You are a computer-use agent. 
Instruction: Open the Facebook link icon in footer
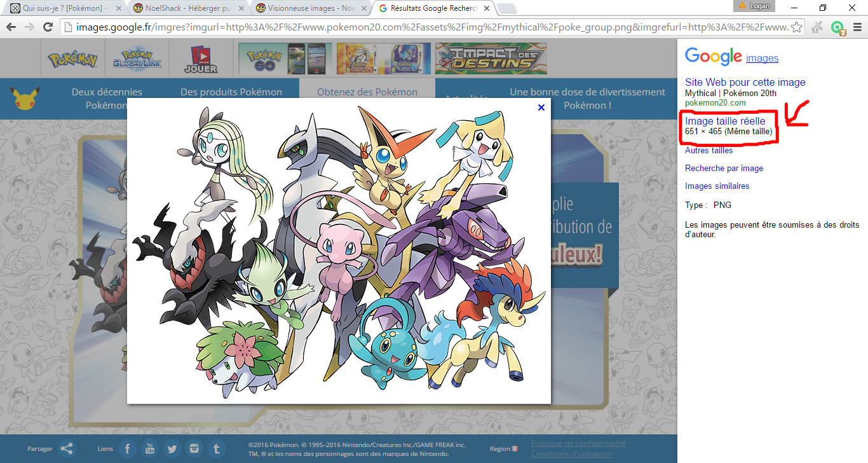[x=127, y=448]
